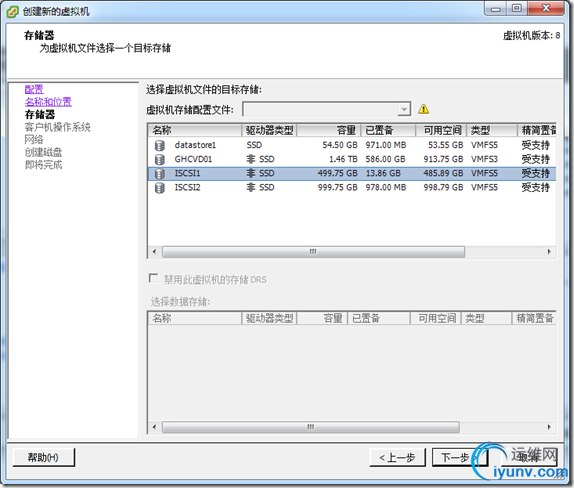Select the 创建磁盘 step
574x488 pixels.
point(44,152)
